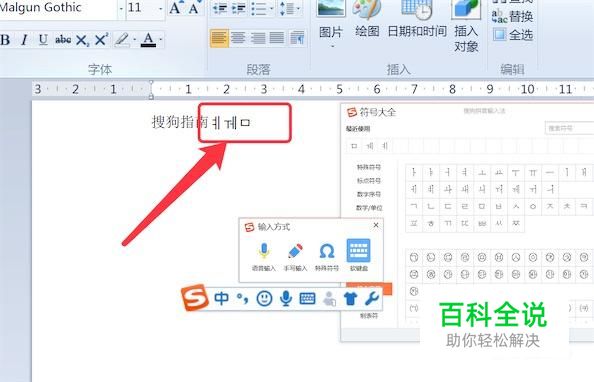
Task: Open the paragraph settings icon
Action: pos(297,38)
